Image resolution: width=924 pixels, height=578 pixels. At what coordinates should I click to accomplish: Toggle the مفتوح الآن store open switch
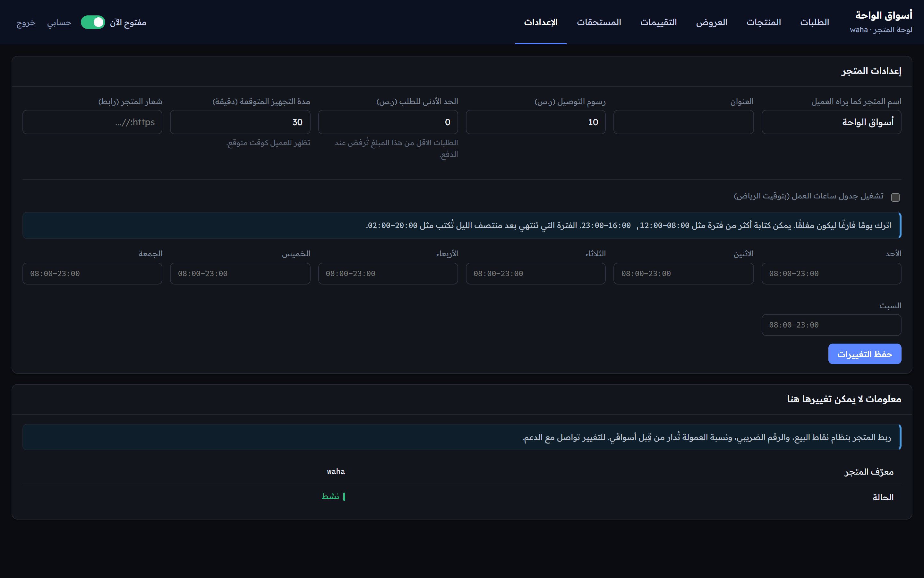pos(93,22)
